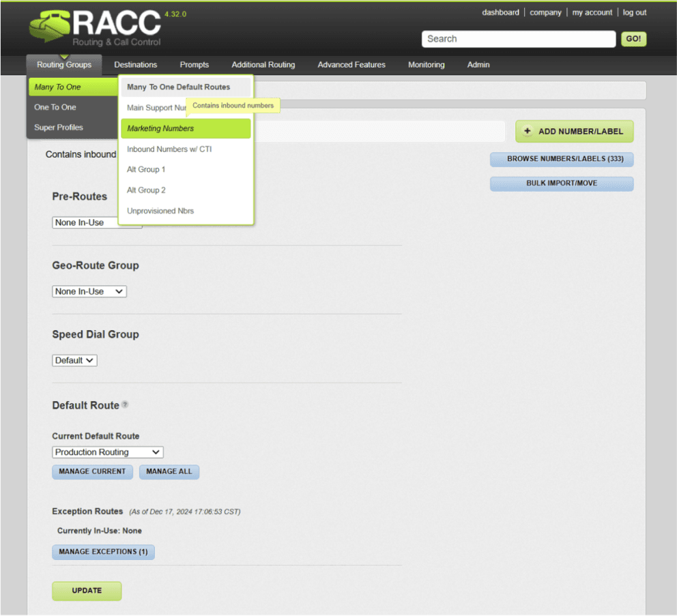This screenshot has width=677, height=616.
Task: Open Current Default Route Production Routing dropdown
Action: tap(108, 452)
